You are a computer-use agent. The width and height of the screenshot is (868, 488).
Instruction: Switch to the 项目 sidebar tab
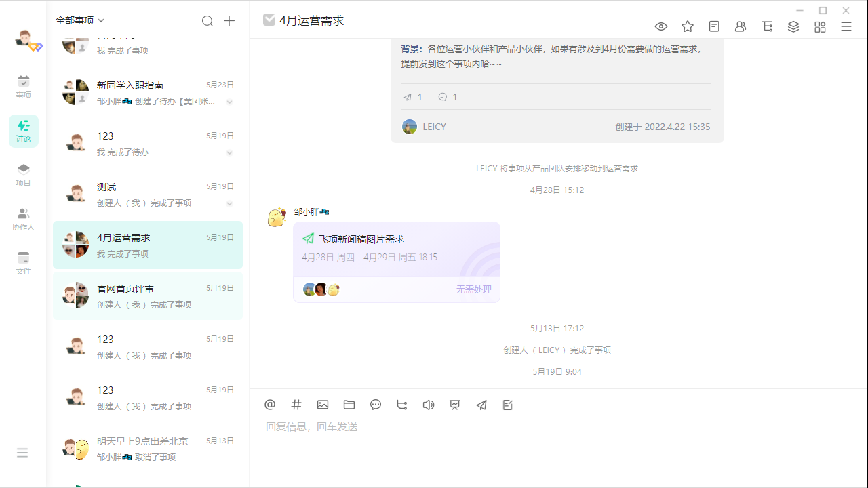tap(24, 174)
